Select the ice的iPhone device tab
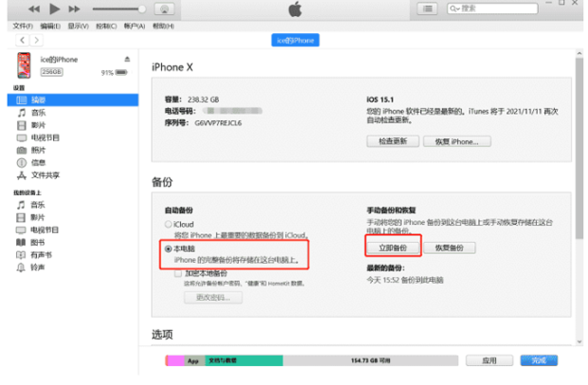This screenshot has width=588, height=385. (296, 40)
